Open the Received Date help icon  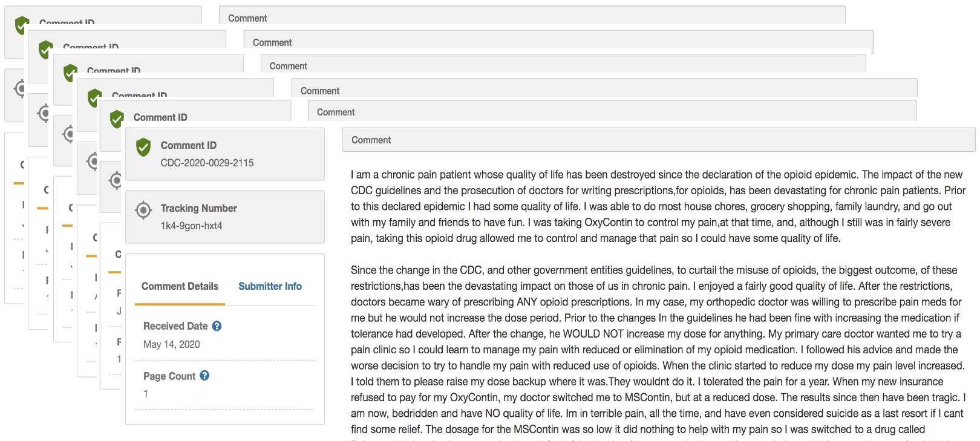coord(217,326)
